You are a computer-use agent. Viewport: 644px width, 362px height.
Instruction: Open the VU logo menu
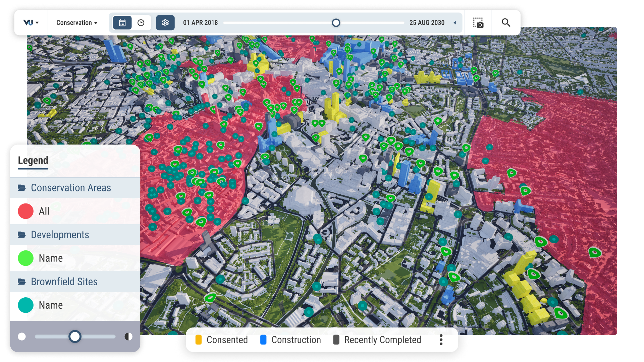pyautogui.click(x=31, y=23)
